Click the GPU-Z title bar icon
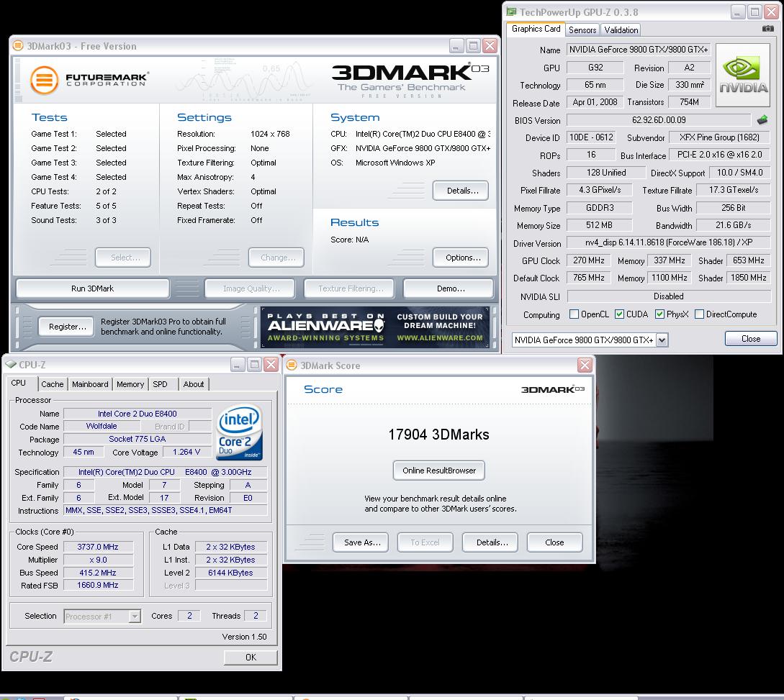The image size is (784, 700). pos(511,12)
